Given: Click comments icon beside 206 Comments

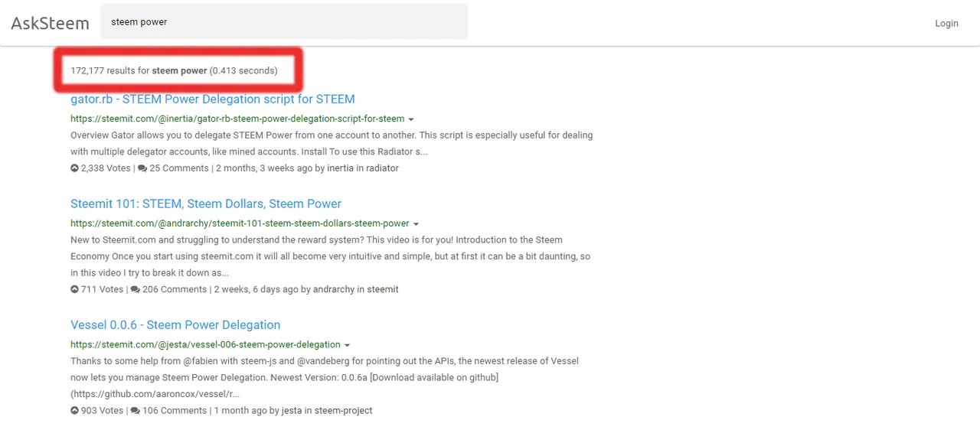Looking at the screenshot, I should coord(136,289).
